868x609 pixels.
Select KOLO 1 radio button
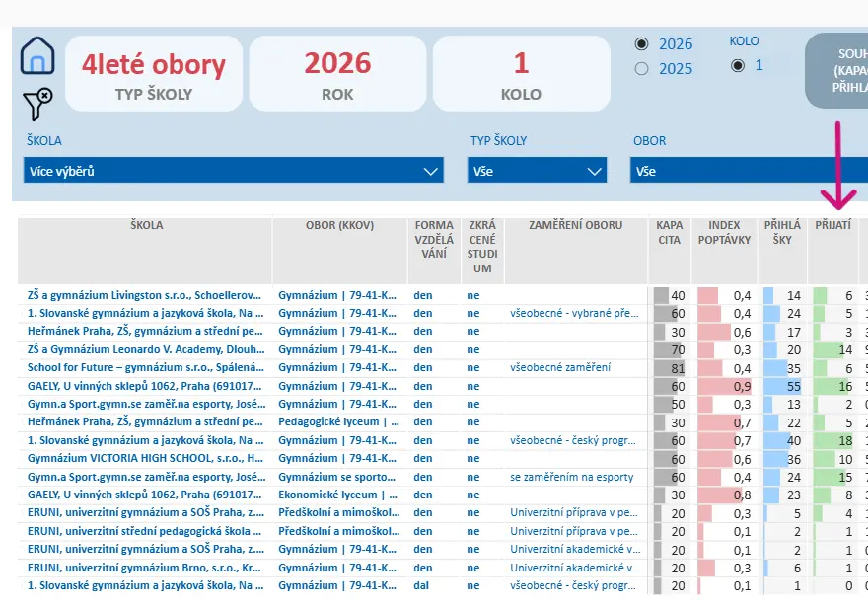(738, 65)
